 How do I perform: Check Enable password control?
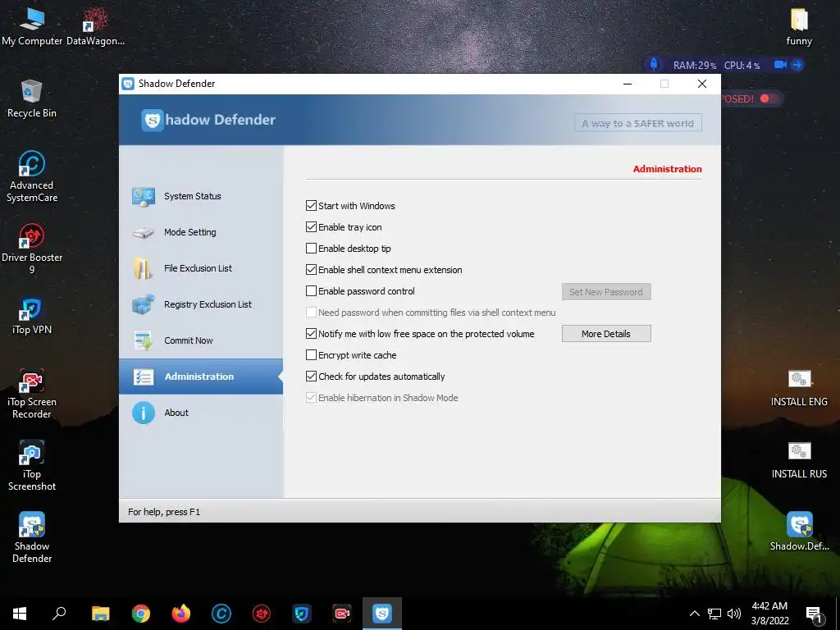point(311,291)
